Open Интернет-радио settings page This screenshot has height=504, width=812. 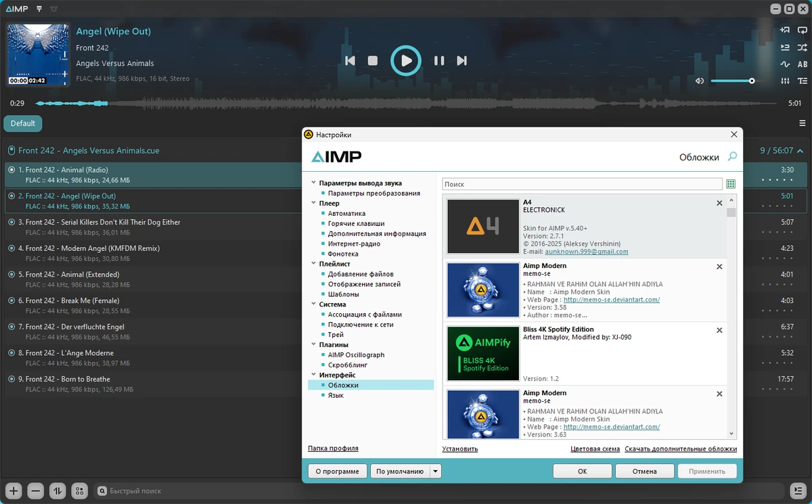[x=354, y=244]
